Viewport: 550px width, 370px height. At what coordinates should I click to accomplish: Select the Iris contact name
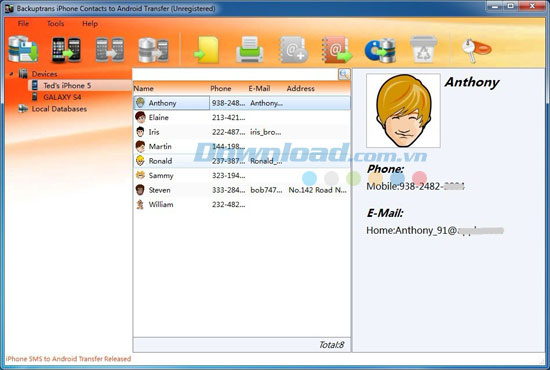[154, 132]
